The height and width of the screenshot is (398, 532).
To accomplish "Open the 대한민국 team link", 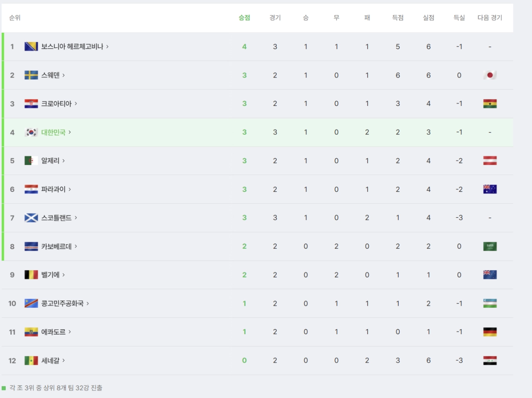I will click(53, 132).
